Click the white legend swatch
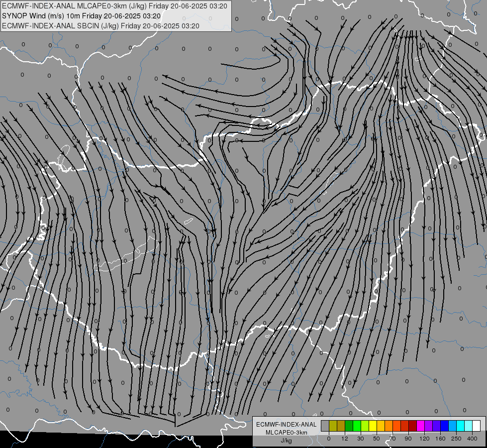Image resolution: width=487 pixels, height=448 pixels. [x=477, y=426]
